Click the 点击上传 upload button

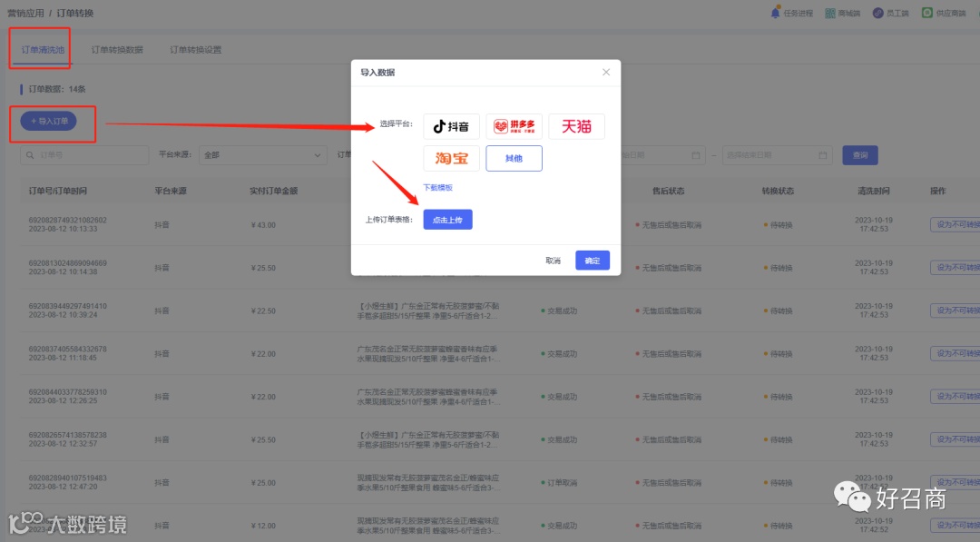coord(447,220)
